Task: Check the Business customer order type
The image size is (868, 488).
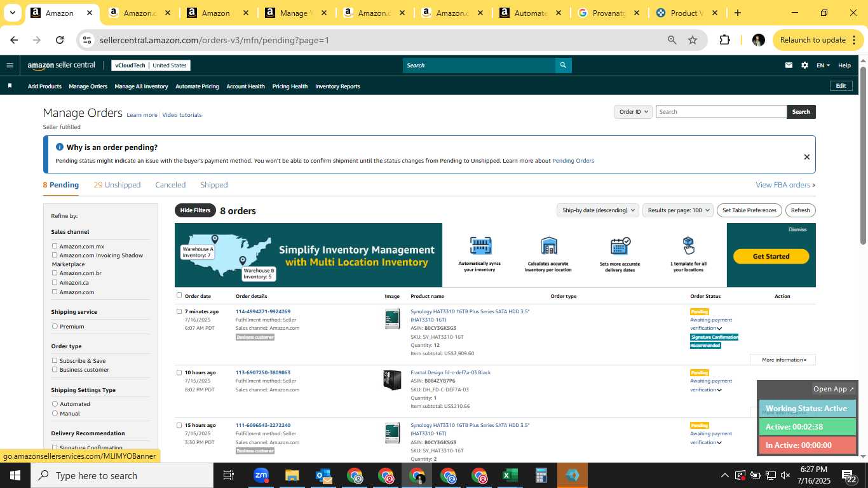Action: [x=55, y=369]
